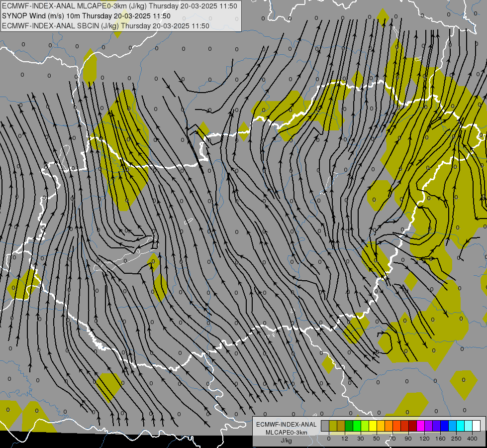Select the pure yellow legend swatch
The image size is (487, 448).
[373, 426]
